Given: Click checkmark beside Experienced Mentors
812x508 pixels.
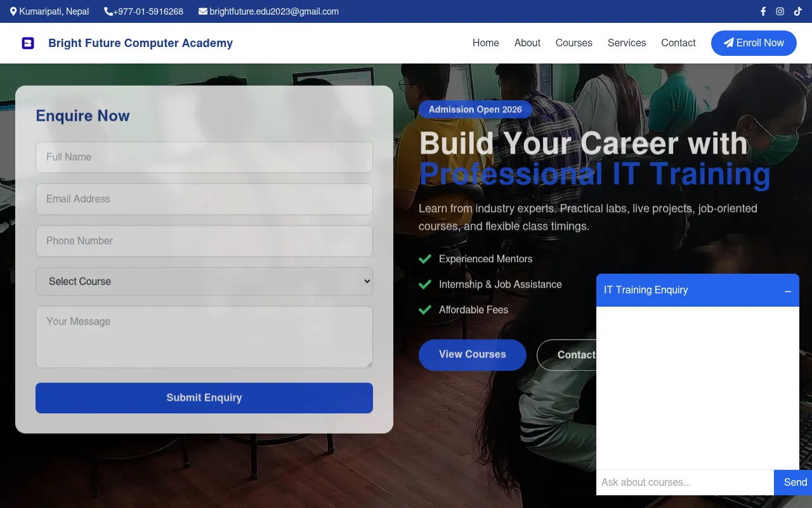Looking at the screenshot, I should (425, 259).
